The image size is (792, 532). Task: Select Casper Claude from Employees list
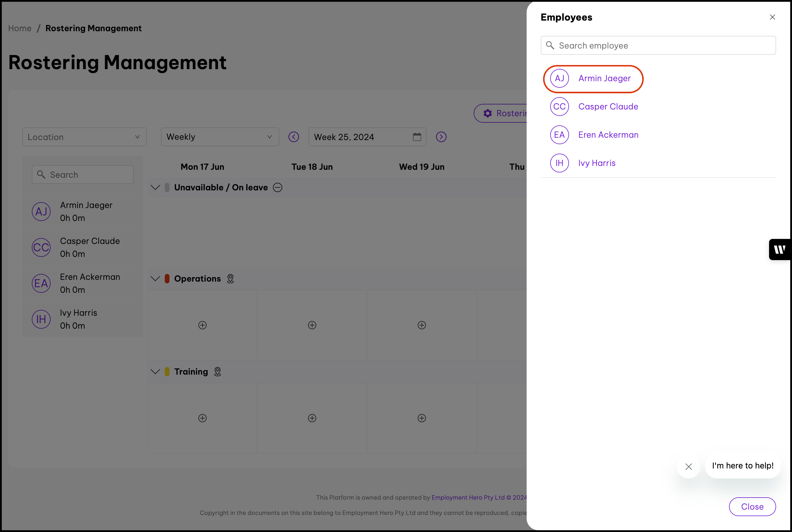pyautogui.click(x=608, y=107)
